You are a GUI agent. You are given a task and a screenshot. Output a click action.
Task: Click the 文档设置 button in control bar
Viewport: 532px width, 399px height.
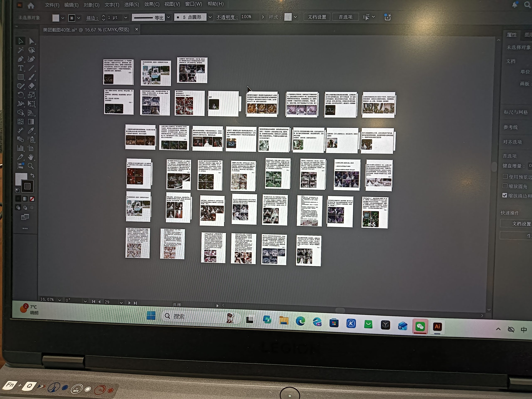[x=317, y=17]
